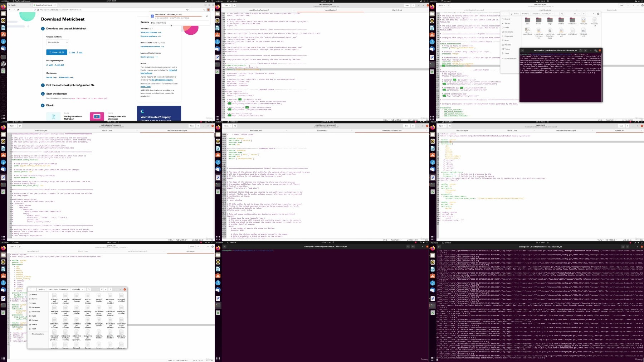Click Save in the *system.yml editor window
This screenshot has width=644, height=362.
point(621,126)
